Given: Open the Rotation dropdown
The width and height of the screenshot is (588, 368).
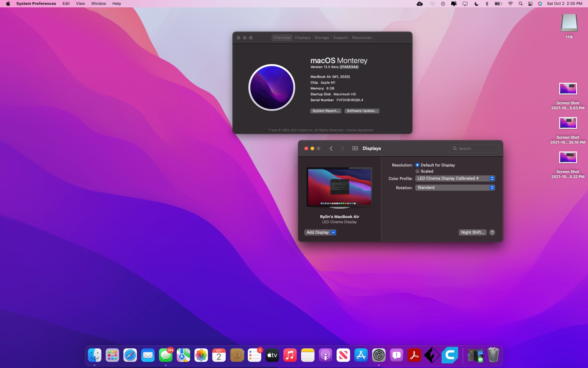Looking at the screenshot, I should click(x=455, y=188).
